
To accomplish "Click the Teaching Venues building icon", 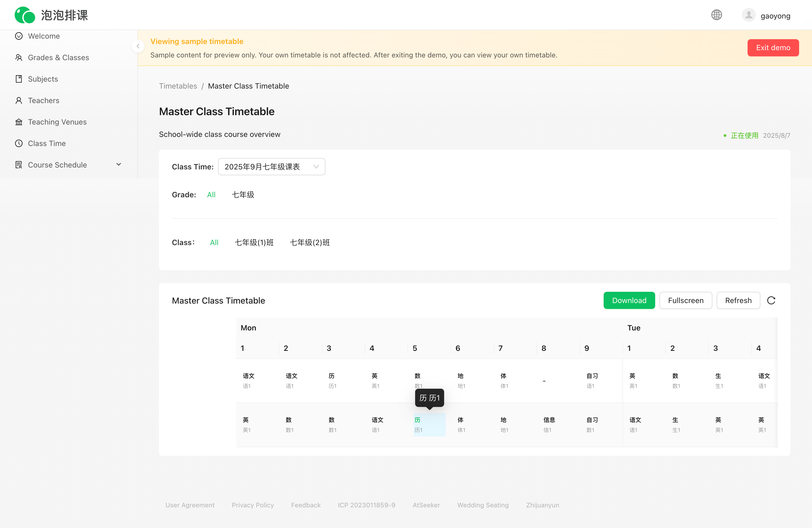I will point(19,122).
